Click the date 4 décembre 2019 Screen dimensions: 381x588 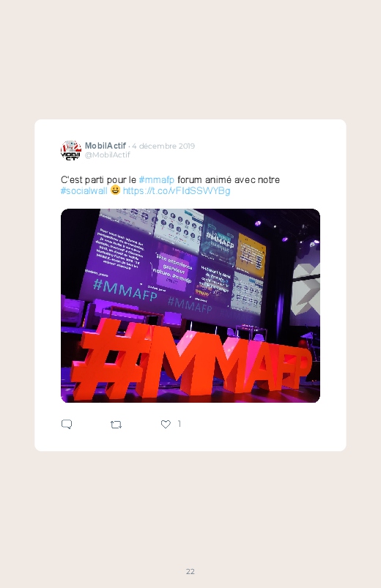[163, 146]
